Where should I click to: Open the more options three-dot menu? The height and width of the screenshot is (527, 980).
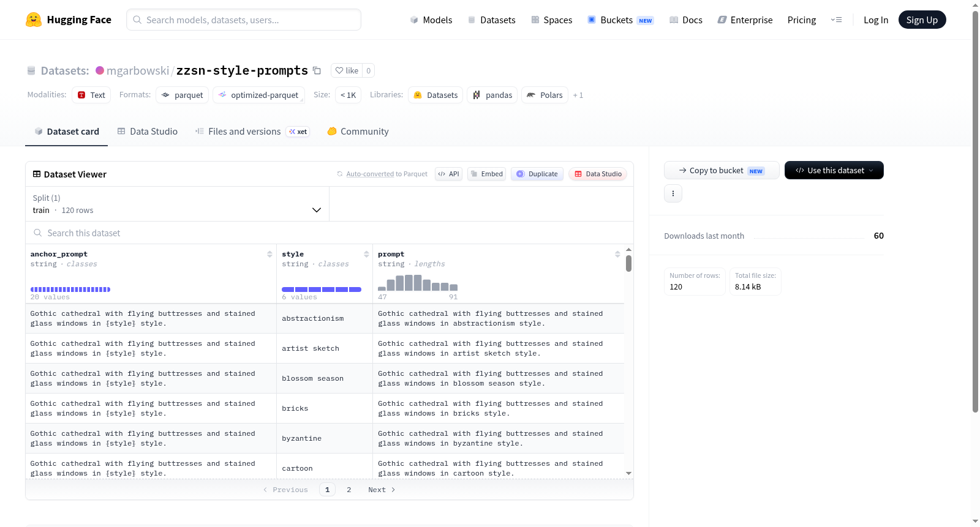[673, 193]
